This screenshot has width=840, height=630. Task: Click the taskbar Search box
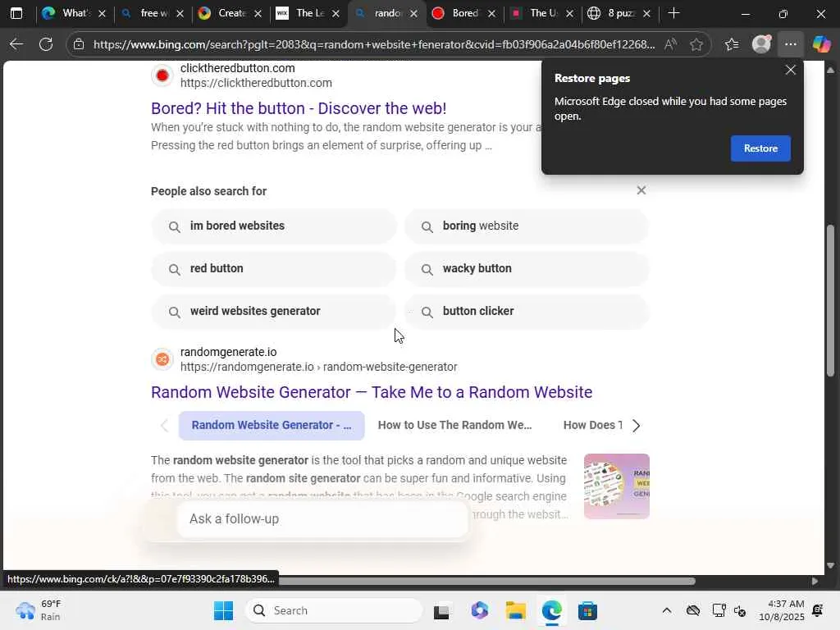pyautogui.click(x=334, y=610)
